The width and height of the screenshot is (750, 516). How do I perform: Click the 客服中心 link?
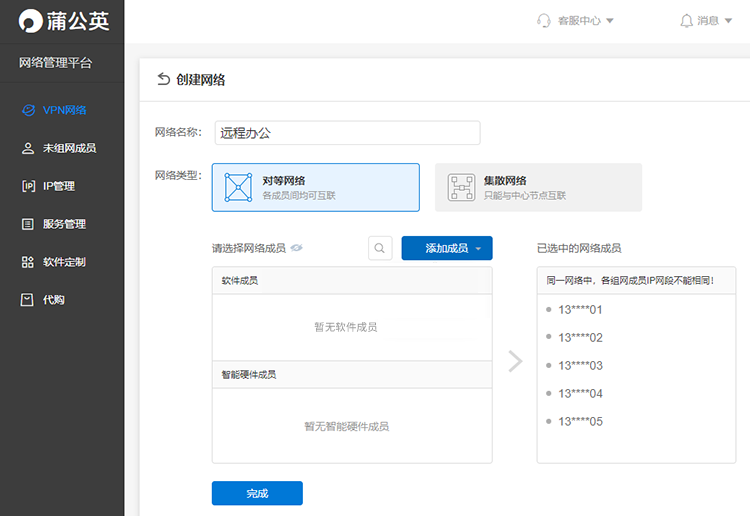579,21
